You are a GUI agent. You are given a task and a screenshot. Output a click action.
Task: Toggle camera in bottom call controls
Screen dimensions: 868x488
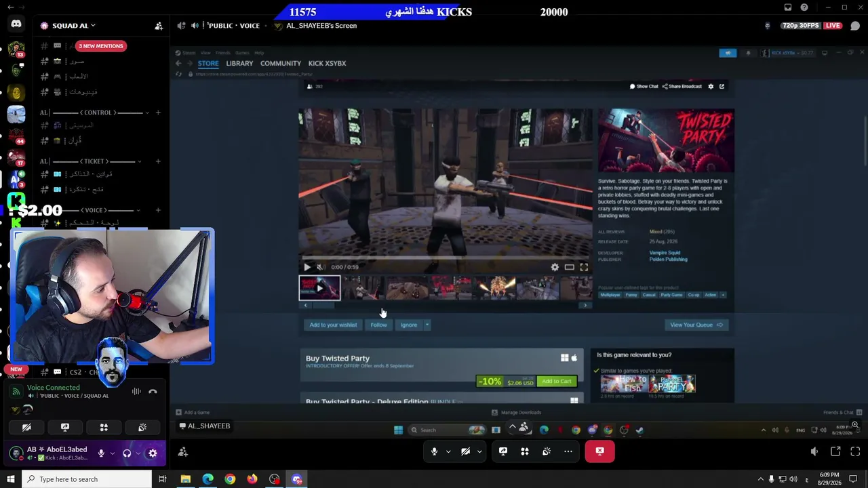(466, 451)
